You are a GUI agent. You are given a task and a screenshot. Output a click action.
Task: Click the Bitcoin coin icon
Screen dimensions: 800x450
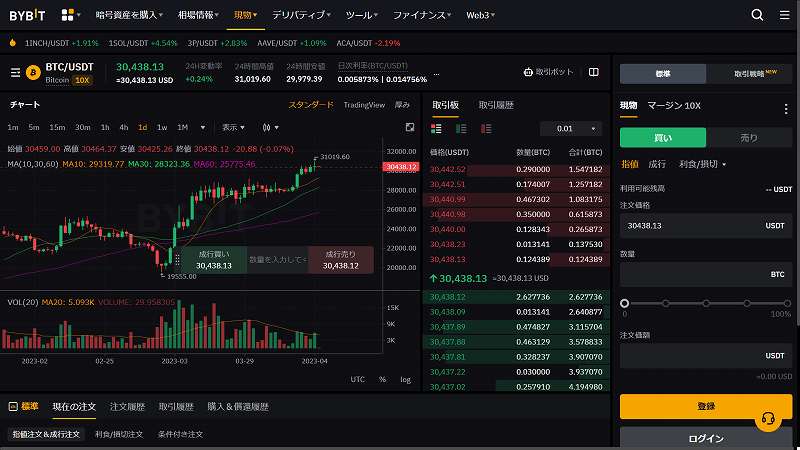[x=33, y=73]
